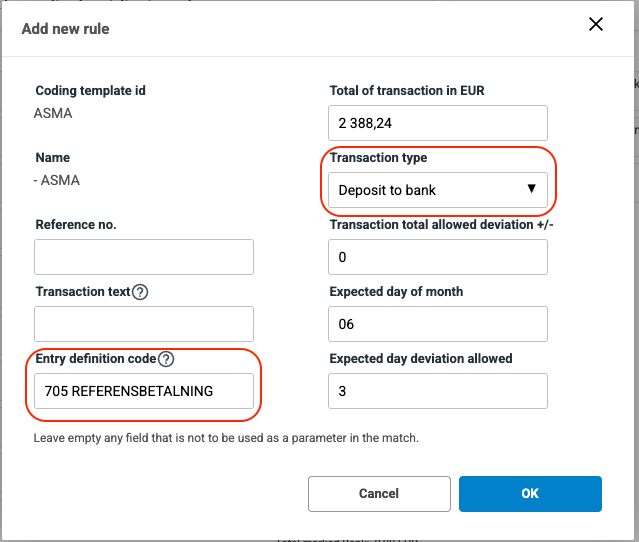Click the "Coding template id" label
This screenshot has width=639, height=542.
point(91,91)
